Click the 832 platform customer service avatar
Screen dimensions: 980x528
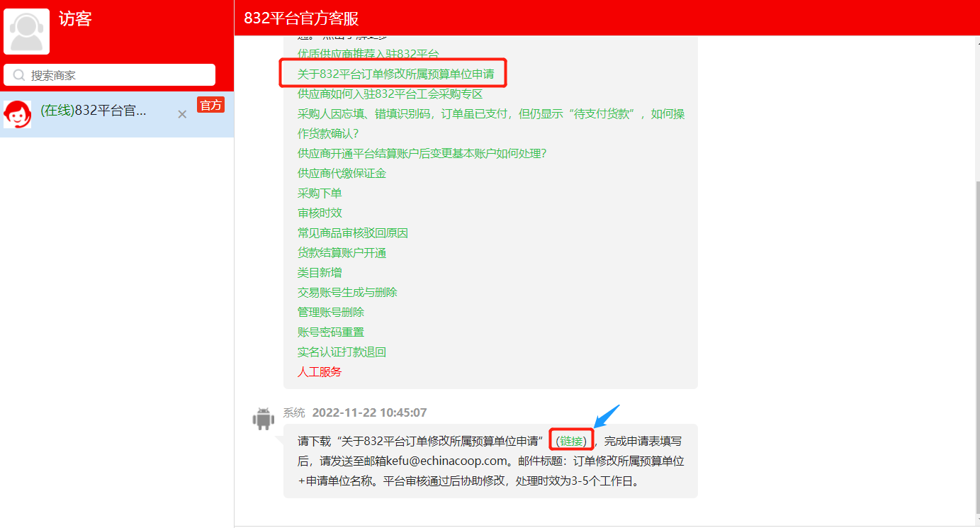click(x=18, y=114)
